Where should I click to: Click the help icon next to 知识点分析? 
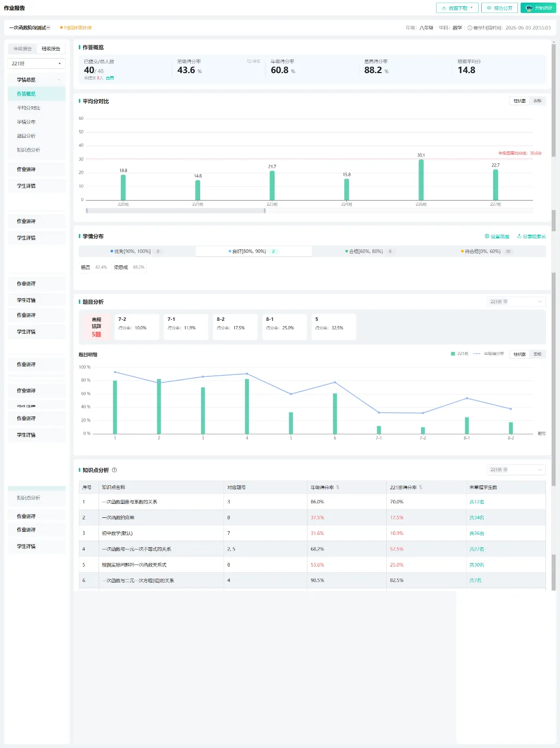pyautogui.click(x=115, y=470)
